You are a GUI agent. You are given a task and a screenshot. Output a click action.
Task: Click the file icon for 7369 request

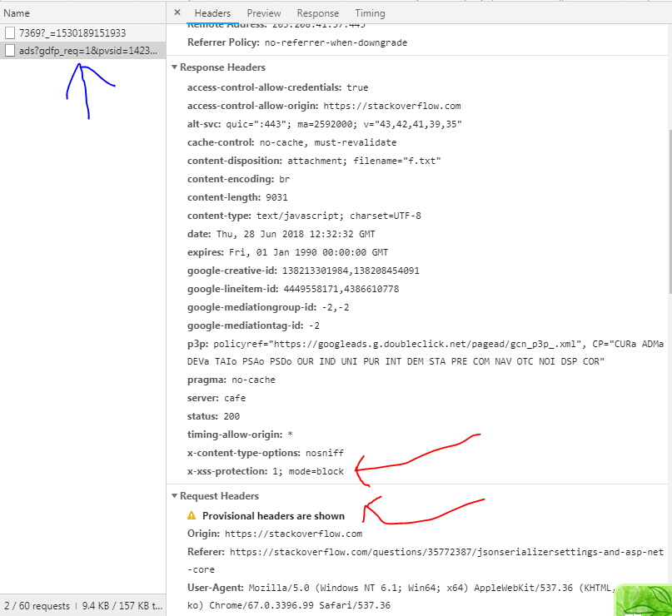10,33
